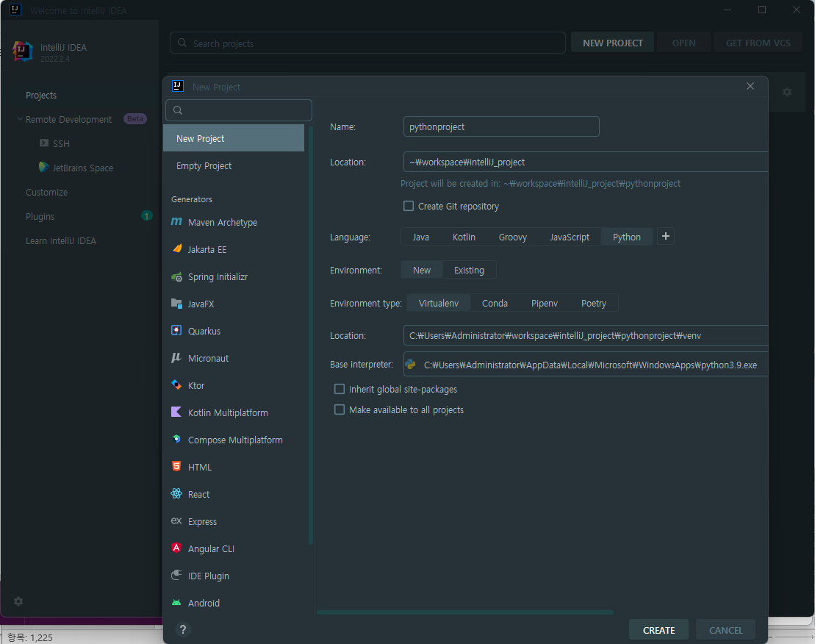Click the Python icon beside Base interpreter

click(411, 365)
